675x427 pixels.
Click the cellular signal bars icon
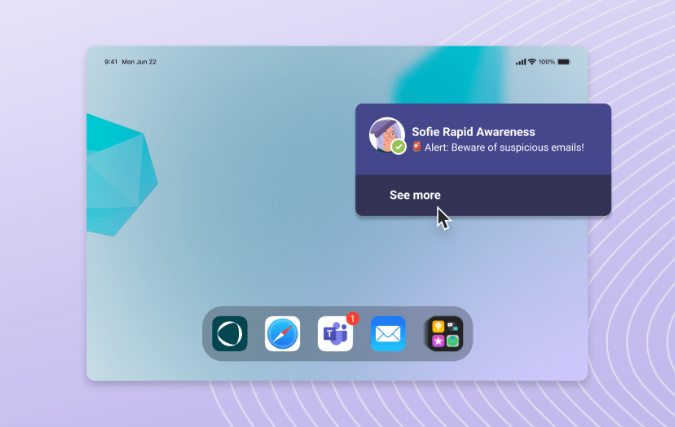(x=521, y=62)
